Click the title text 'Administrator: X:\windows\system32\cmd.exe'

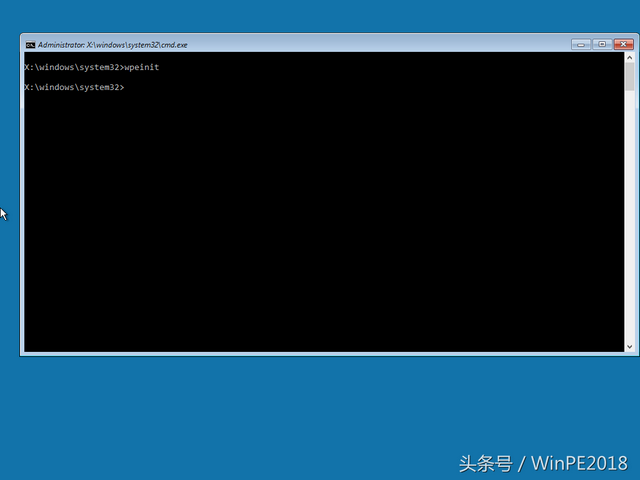click(113, 45)
